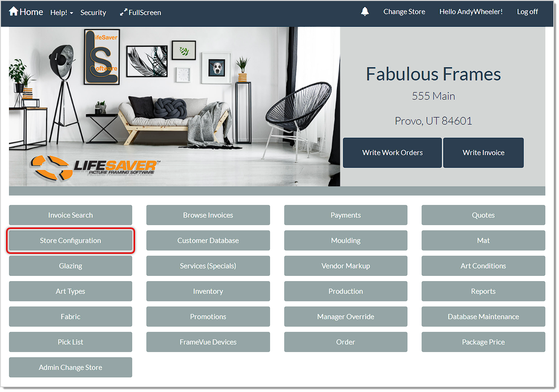Open Invoice Search
The image size is (559, 392).
[70, 215]
